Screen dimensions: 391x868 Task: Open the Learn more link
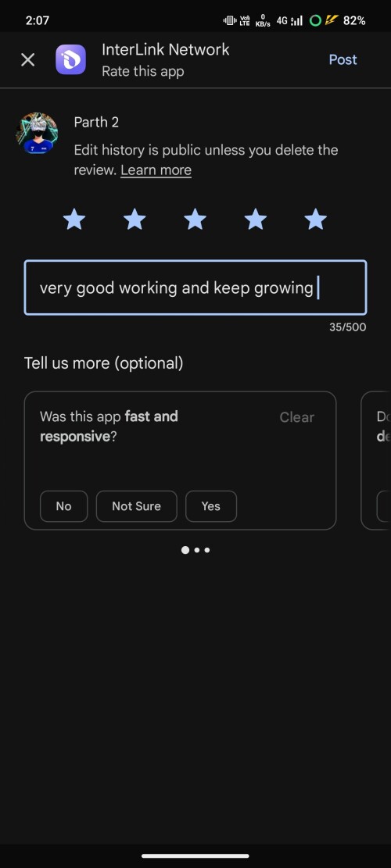click(156, 170)
